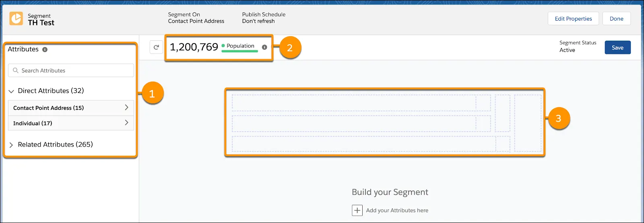Click the Edit Properties button
Image resolution: width=644 pixels, height=223 pixels.
(573, 19)
